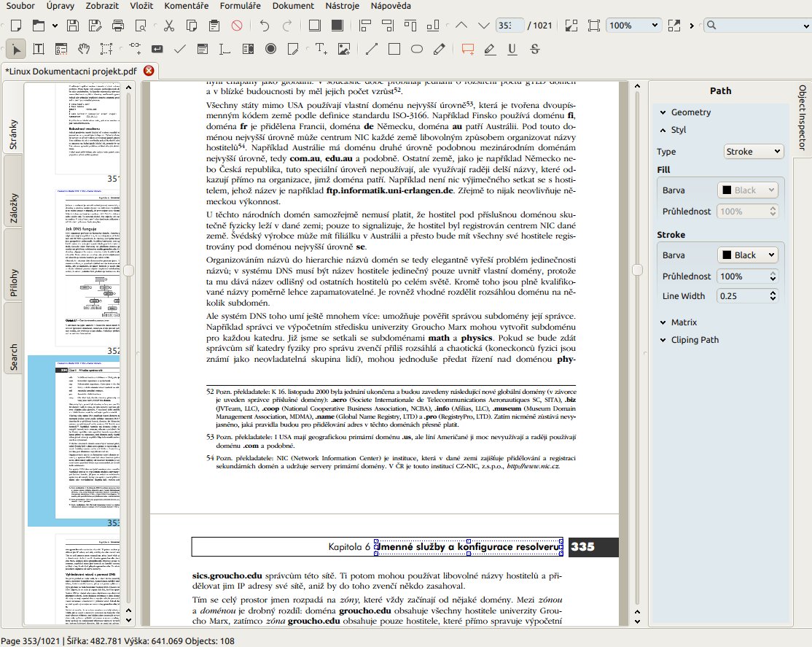Open the Nápověda menu
812x647 pixels.
click(x=391, y=6)
